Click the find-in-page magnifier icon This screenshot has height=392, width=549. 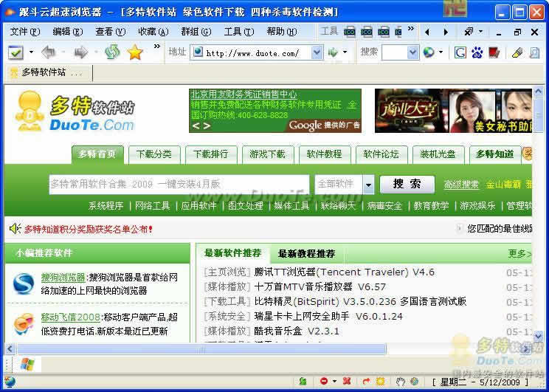534,52
